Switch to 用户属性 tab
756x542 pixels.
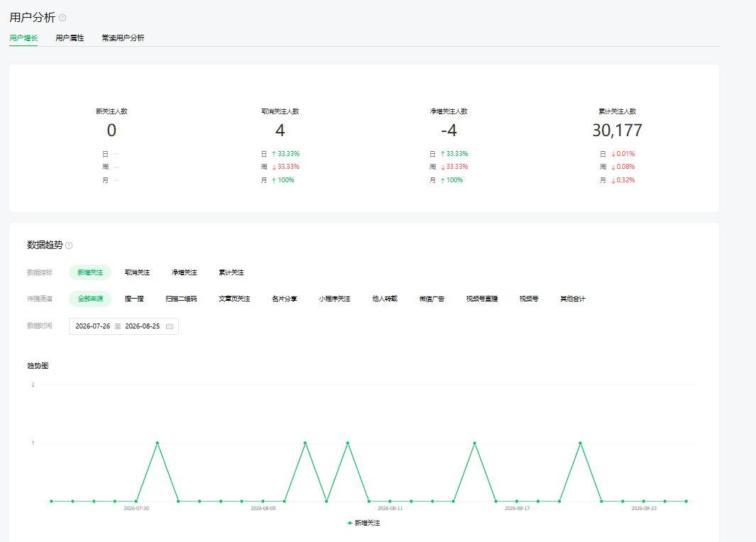click(70, 38)
